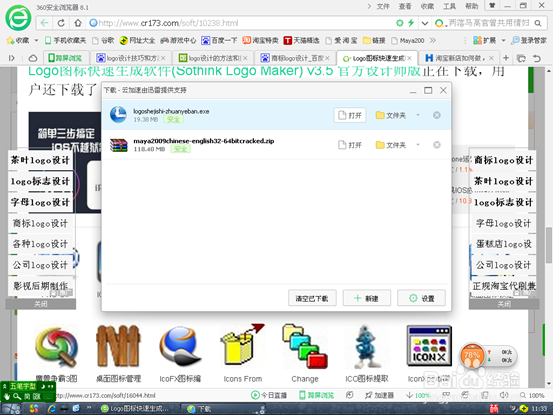Remove logoshejishi-zhuanyeban.exe from download list
Viewport: 553px width, 417px height.
click(437, 115)
